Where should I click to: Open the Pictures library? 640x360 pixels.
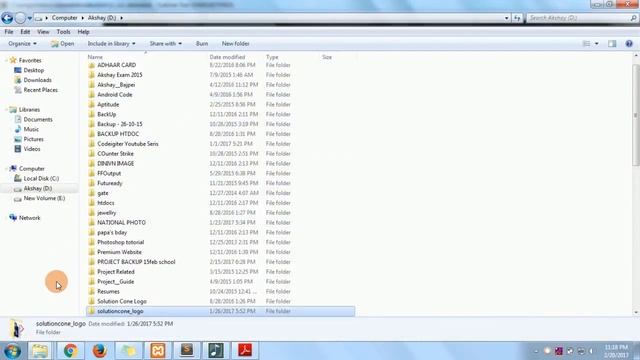coord(33,139)
